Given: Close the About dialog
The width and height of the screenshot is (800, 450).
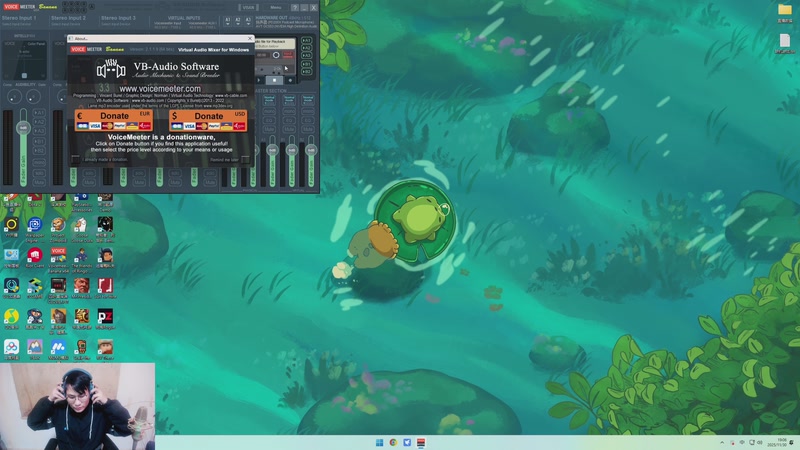Looking at the screenshot, I should [249, 38].
